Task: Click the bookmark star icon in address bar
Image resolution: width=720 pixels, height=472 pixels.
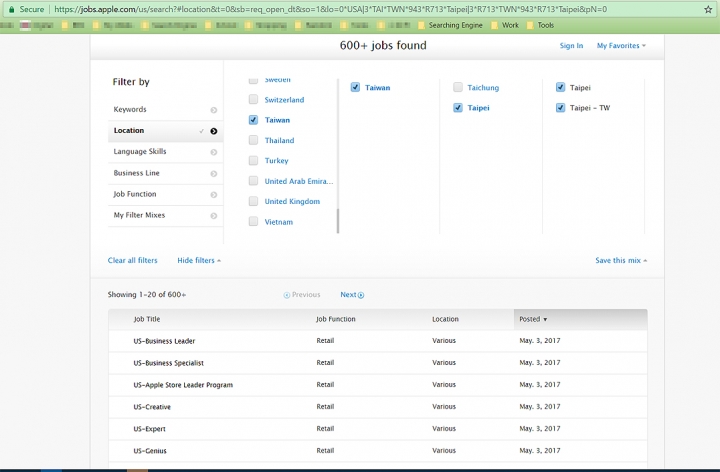Action: [x=707, y=9]
